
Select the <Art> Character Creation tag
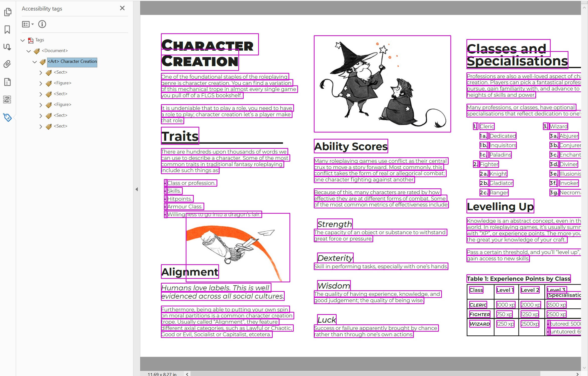pos(72,62)
